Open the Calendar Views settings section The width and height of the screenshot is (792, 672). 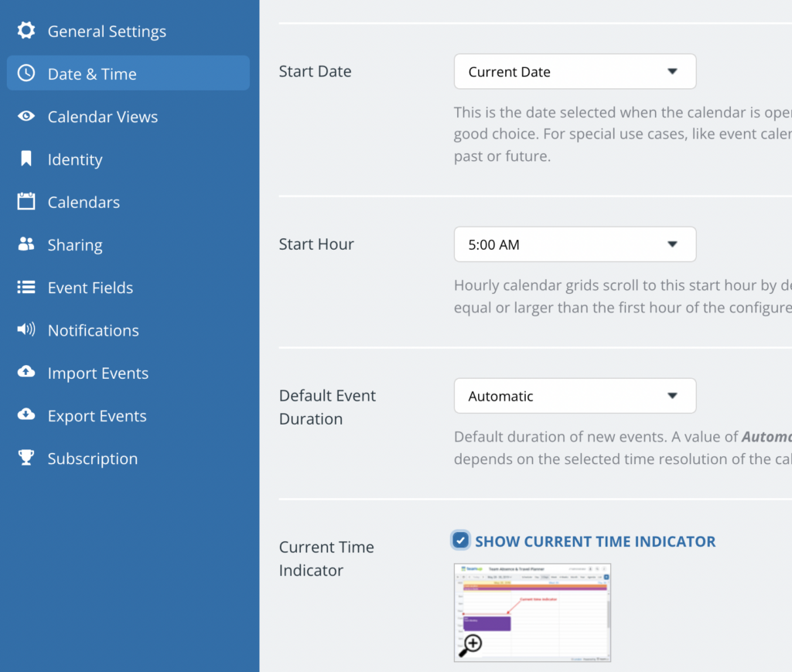(x=102, y=117)
